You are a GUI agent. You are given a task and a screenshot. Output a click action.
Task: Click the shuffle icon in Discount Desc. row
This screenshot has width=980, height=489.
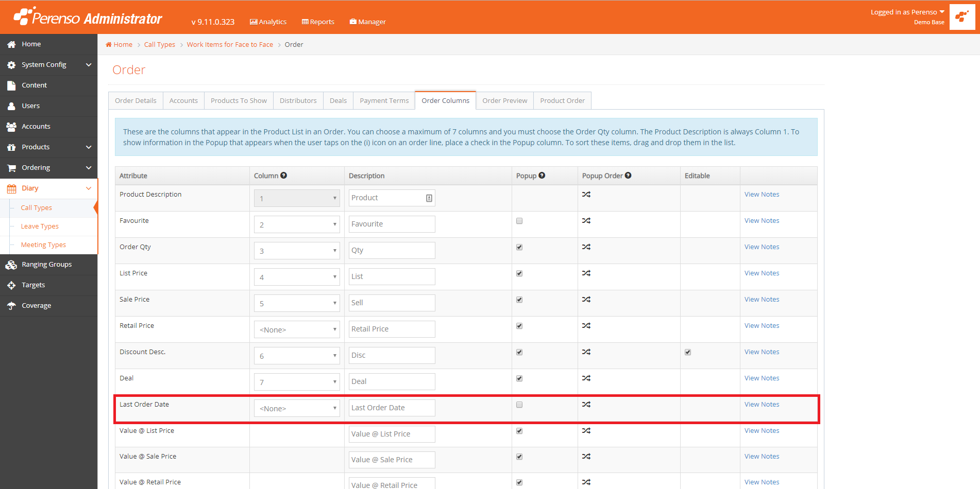click(586, 352)
